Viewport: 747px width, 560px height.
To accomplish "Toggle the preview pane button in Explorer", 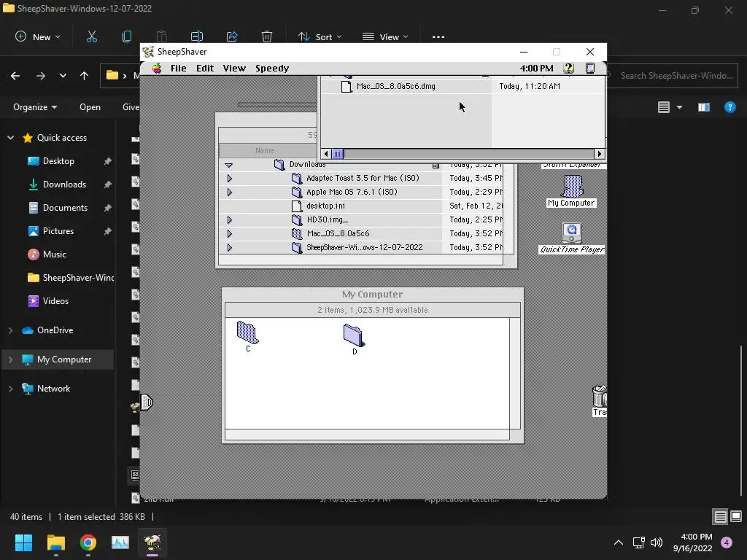I will coord(704,107).
